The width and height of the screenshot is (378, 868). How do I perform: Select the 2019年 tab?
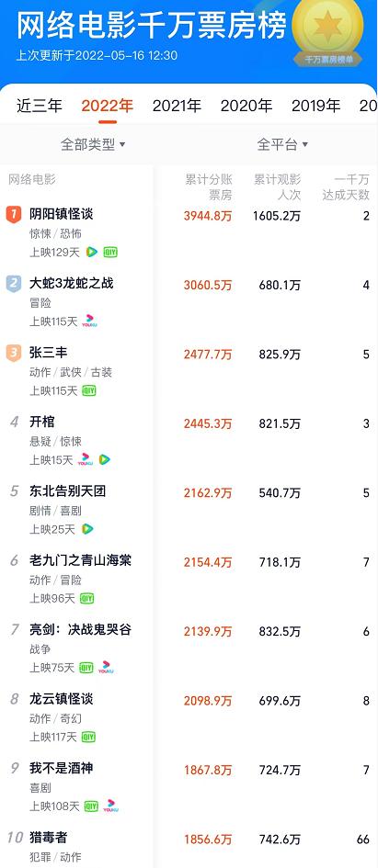[x=316, y=106]
